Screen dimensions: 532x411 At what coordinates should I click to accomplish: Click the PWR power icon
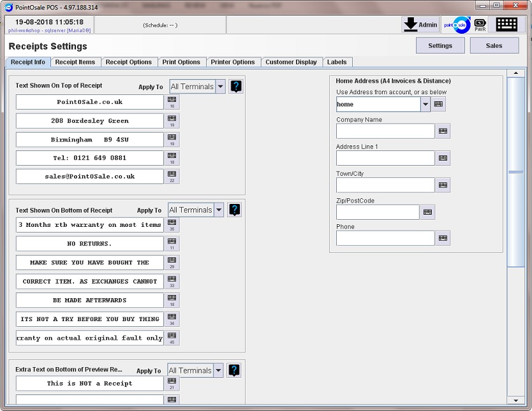click(x=480, y=25)
